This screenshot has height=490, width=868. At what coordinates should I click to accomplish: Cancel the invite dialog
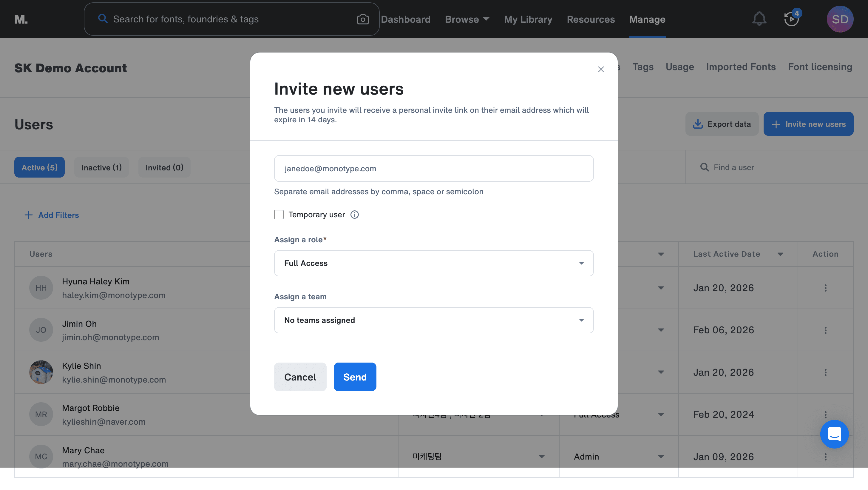300,377
